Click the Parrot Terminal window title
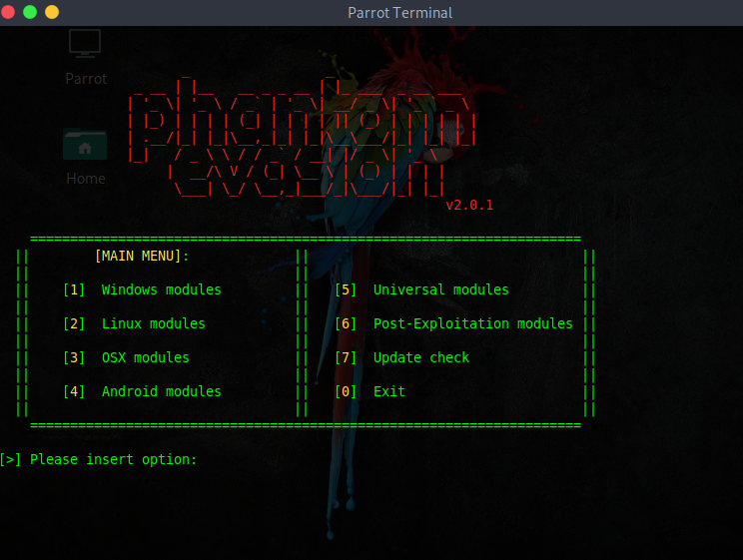 tap(399, 13)
